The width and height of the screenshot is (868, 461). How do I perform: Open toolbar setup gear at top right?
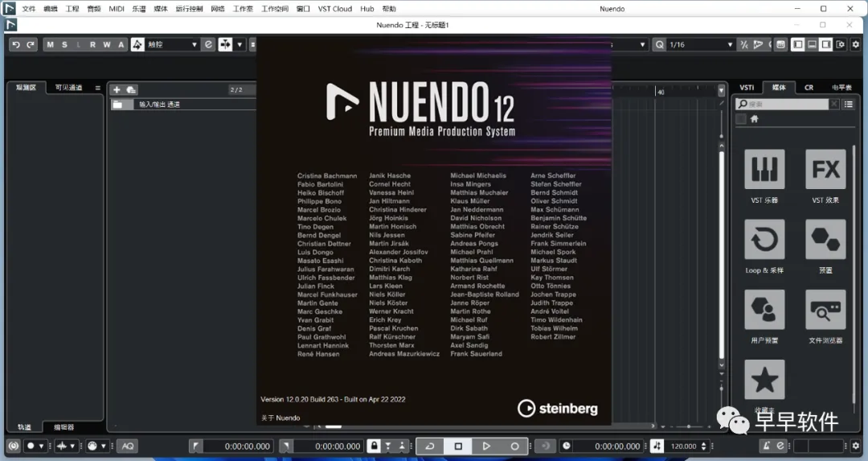coord(856,44)
